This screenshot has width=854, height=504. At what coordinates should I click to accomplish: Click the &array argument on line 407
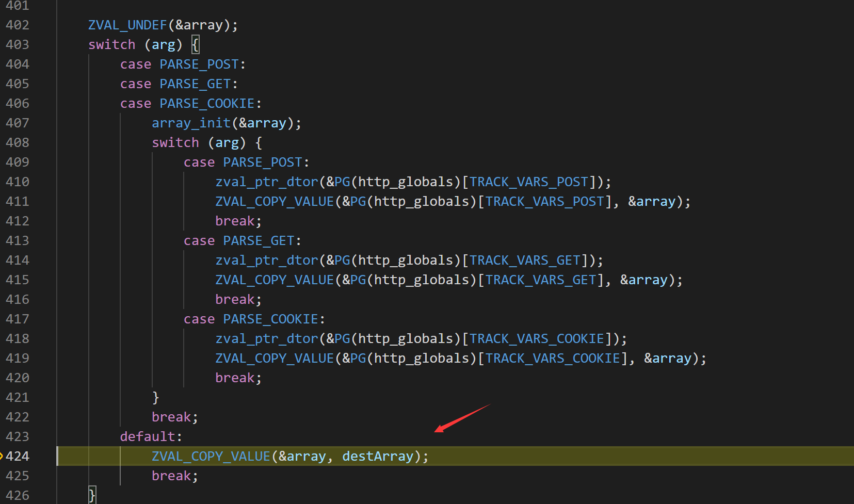click(263, 123)
